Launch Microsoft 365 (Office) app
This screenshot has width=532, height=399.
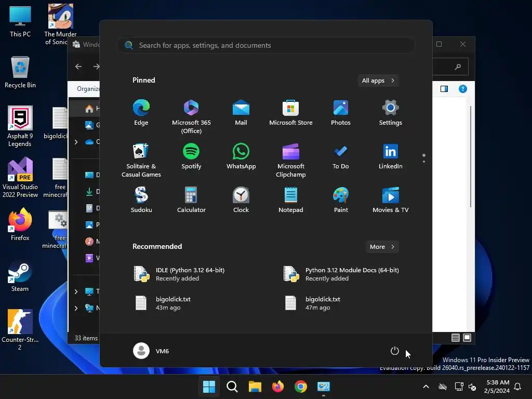click(x=191, y=117)
